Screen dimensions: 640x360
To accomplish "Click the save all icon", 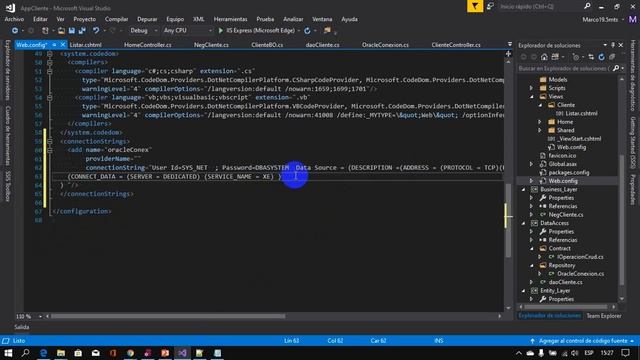I will pyautogui.click(x=82, y=31).
